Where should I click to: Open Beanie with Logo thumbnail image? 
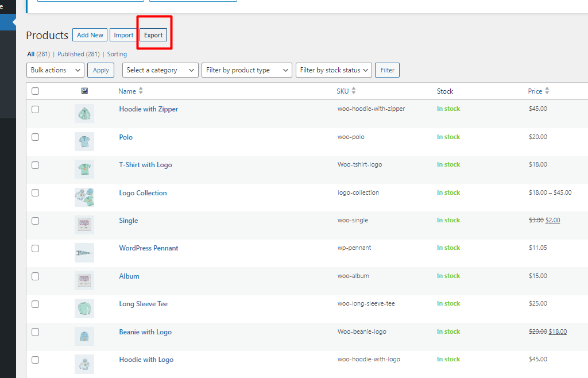(x=84, y=337)
